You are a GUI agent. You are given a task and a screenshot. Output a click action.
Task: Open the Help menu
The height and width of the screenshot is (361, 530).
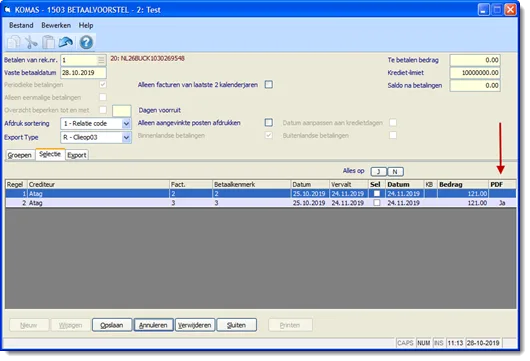pyautogui.click(x=86, y=25)
